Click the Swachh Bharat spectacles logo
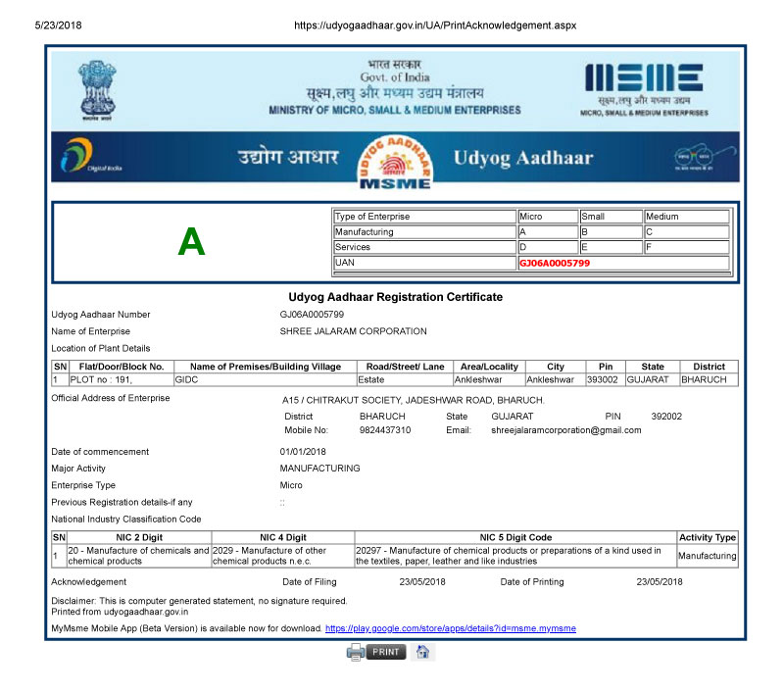Viewport: 784px width, 693px height. (x=704, y=157)
